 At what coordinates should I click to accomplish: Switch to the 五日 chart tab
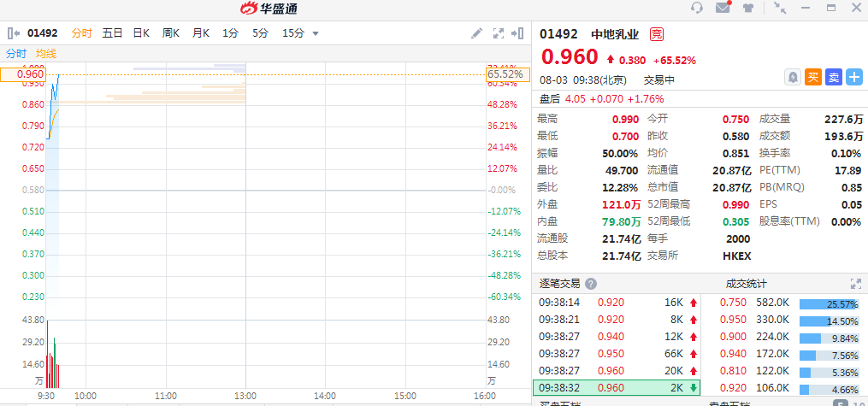coord(113,33)
